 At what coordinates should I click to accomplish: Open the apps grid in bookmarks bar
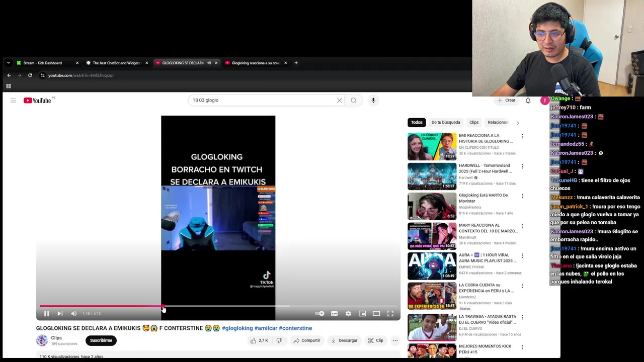[8, 86]
